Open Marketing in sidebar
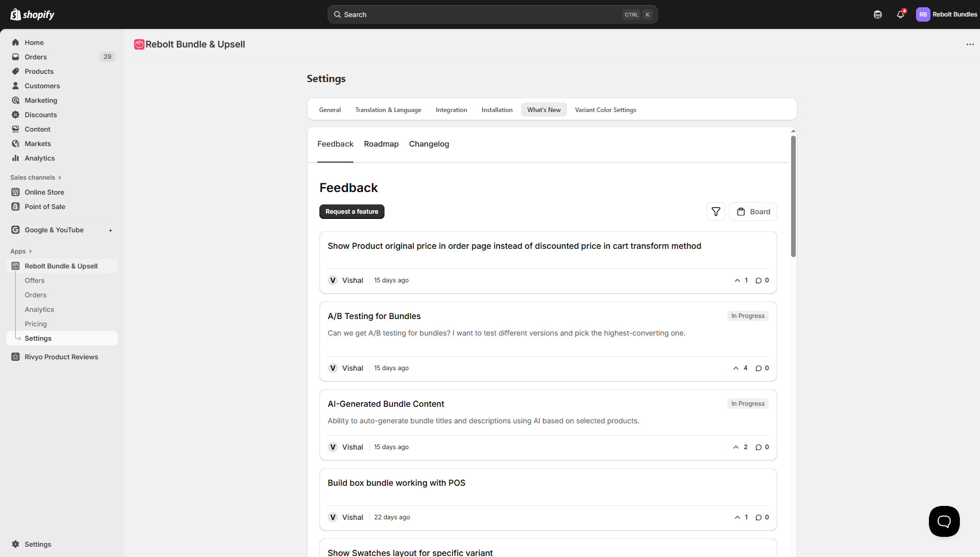980x557 pixels. (x=62, y=100)
